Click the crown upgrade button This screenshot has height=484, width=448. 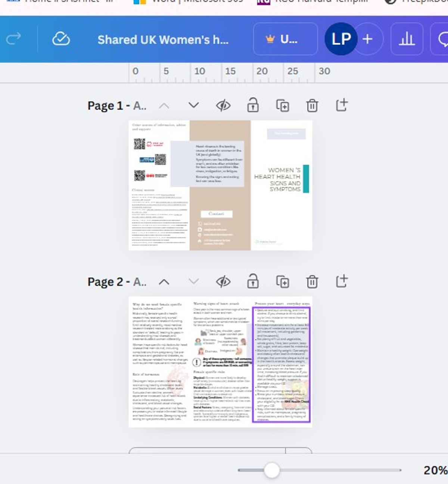pos(285,39)
